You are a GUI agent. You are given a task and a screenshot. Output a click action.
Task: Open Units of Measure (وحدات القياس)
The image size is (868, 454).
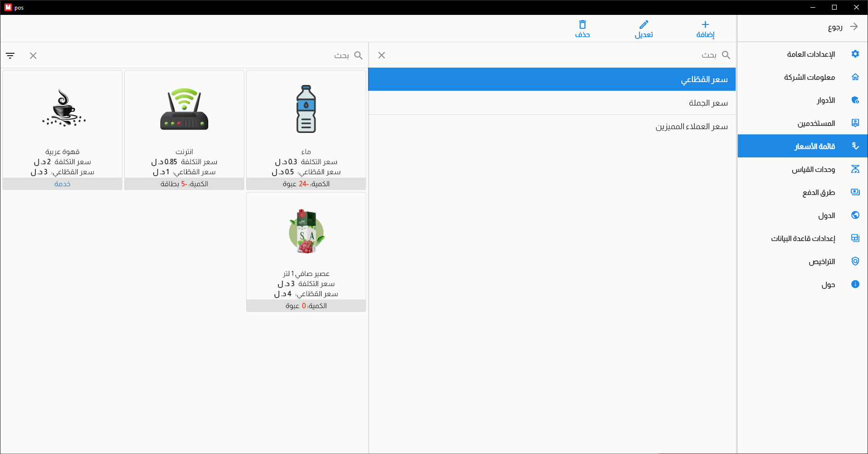click(x=813, y=169)
